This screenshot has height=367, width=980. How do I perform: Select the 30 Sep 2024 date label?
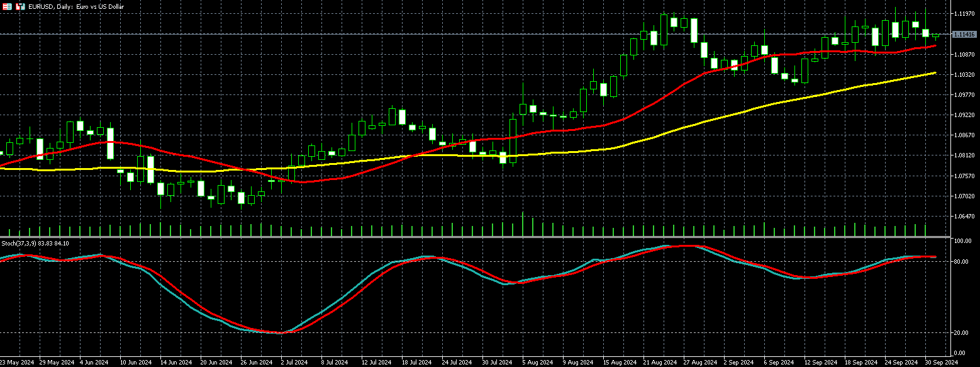tap(940, 363)
